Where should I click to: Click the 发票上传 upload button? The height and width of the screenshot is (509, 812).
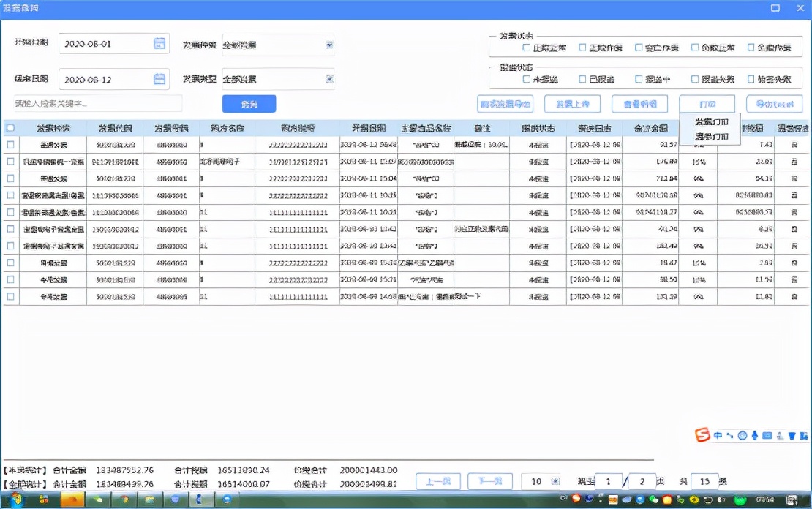573,103
